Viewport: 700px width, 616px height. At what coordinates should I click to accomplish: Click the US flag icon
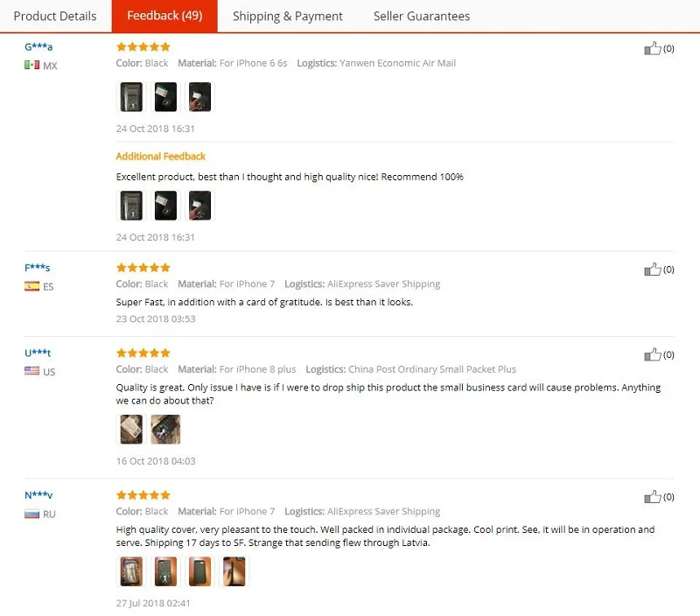(31, 371)
